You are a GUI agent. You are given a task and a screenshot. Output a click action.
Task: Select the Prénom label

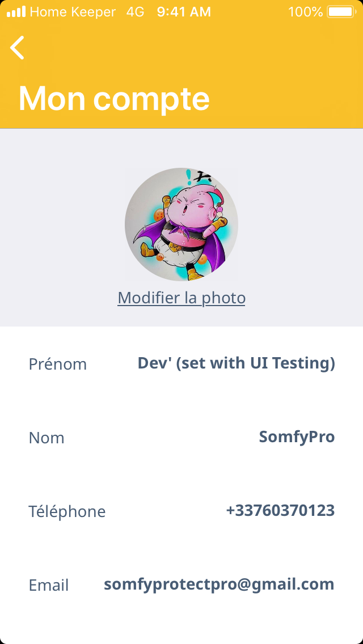click(x=58, y=364)
